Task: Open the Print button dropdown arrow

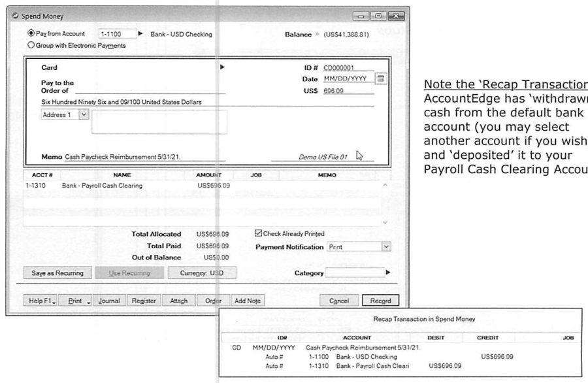Action: tap(88, 301)
